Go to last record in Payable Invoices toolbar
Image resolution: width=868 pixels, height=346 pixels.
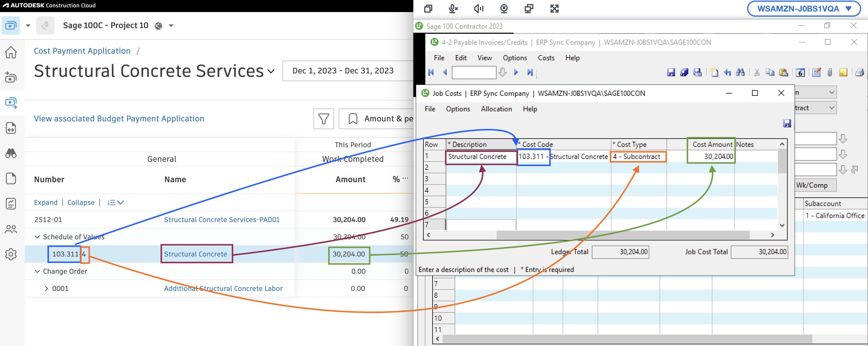pyautogui.click(x=530, y=72)
